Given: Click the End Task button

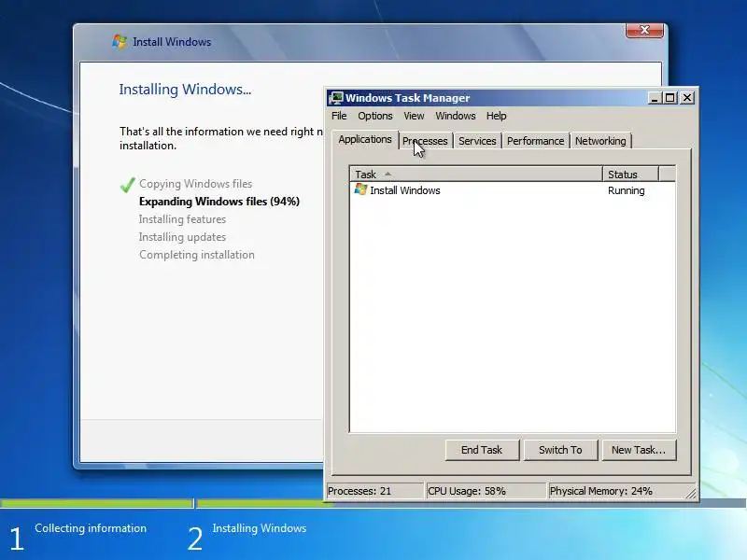Looking at the screenshot, I should pyautogui.click(x=482, y=450).
